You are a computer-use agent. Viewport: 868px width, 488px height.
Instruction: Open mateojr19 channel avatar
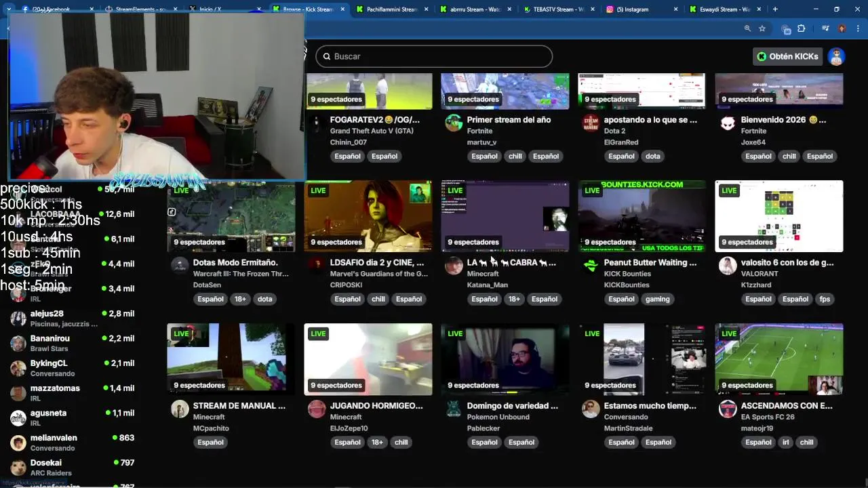click(728, 409)
